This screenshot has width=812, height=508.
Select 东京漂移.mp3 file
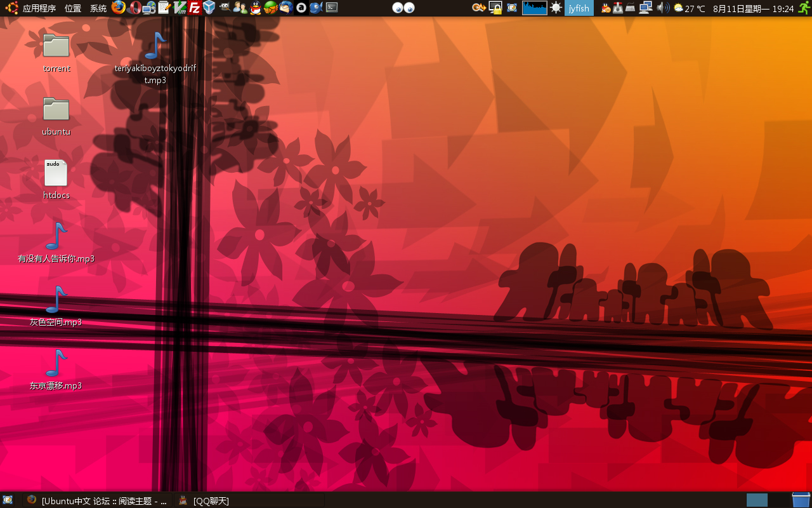56,370
